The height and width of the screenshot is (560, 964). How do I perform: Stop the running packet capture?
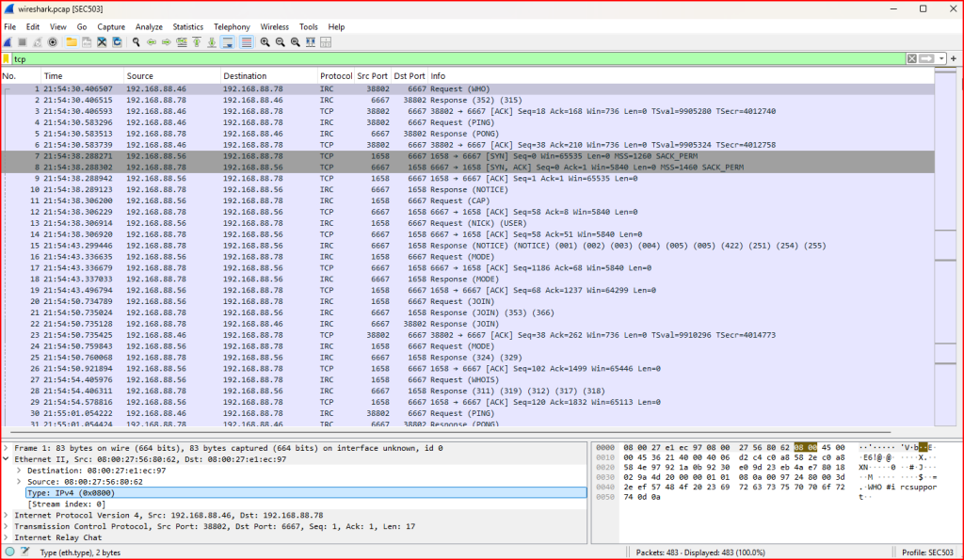[23, 42]
